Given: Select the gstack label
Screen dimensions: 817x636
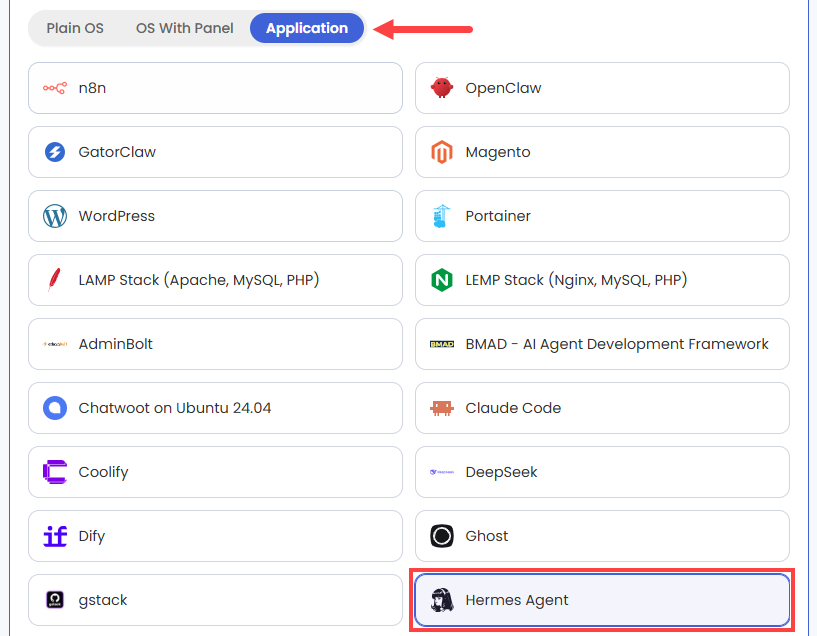Looking at the screenshot, I should click(103, 601).
